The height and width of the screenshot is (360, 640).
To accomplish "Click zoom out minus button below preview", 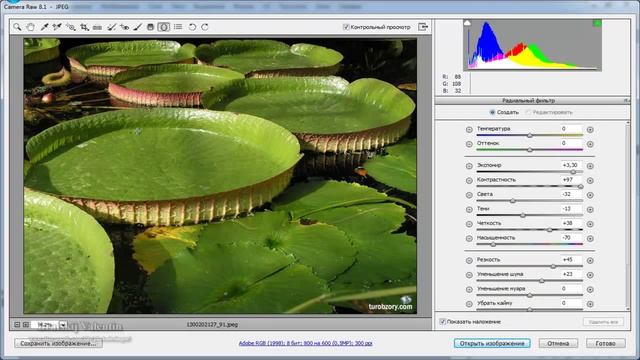I will coord(17,325).
